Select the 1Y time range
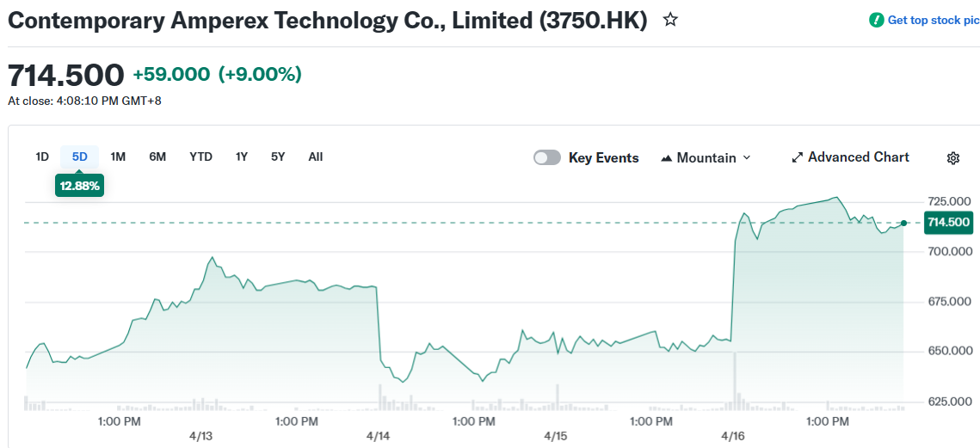 tap(242, 156)
